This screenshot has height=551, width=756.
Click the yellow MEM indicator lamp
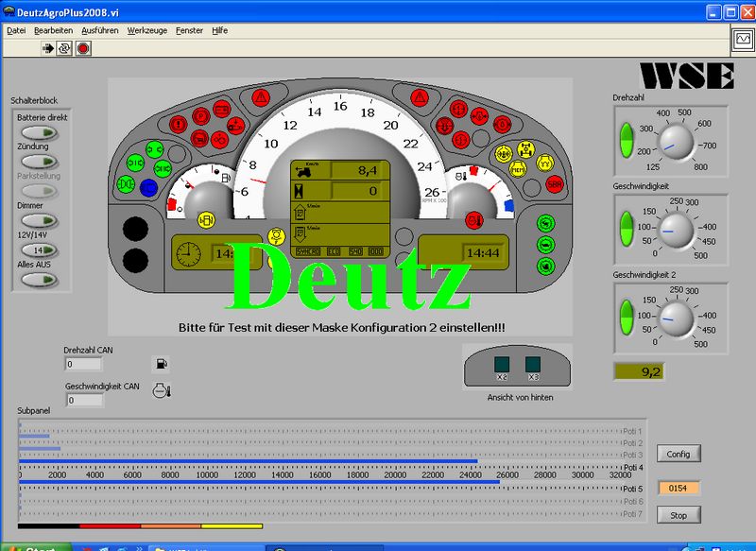[518, 169]
